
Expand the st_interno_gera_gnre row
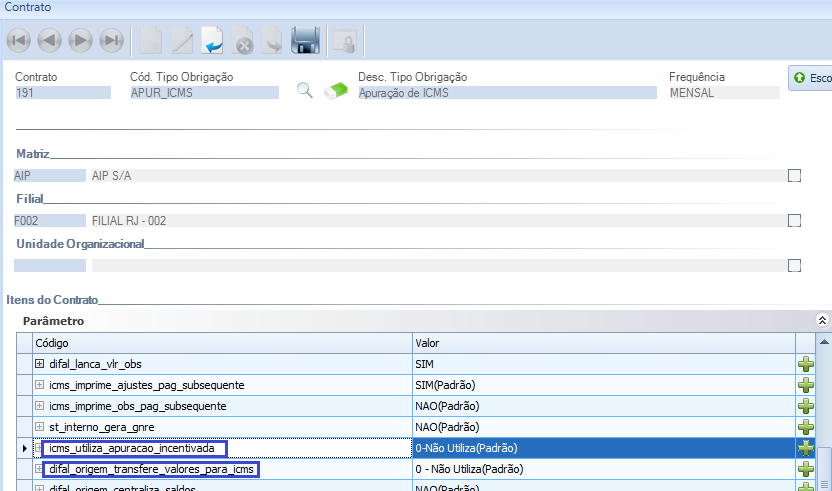pyautogui.click(x=40, y=427)
